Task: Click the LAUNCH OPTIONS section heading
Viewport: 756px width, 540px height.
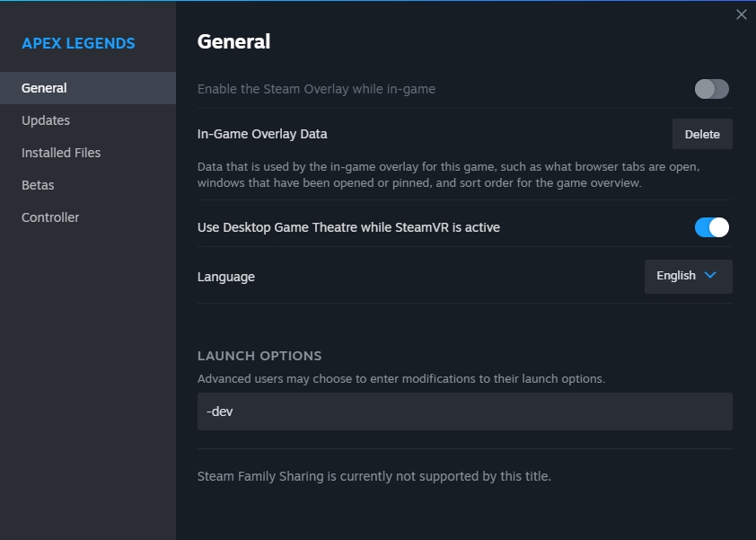Action: [259, 356]
